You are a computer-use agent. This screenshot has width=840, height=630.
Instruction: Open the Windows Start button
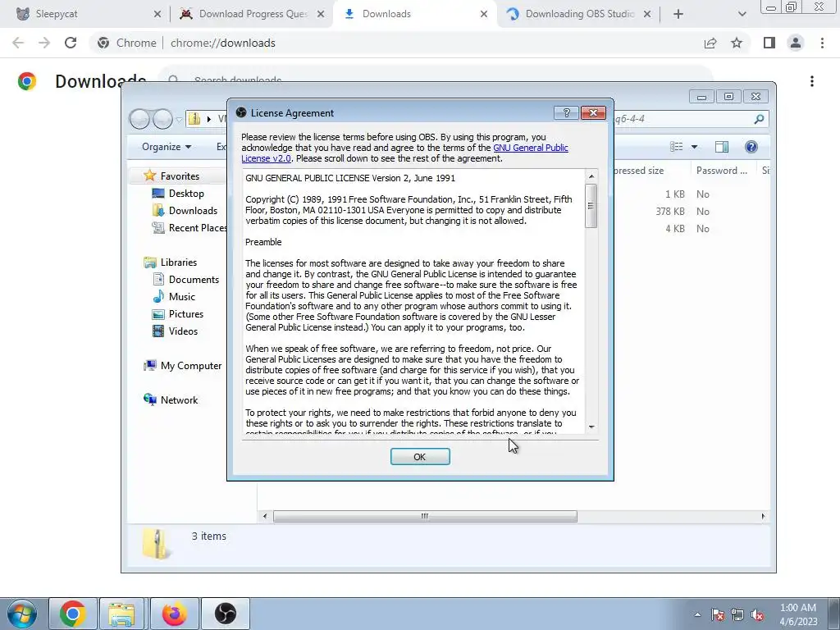point(21,614)
